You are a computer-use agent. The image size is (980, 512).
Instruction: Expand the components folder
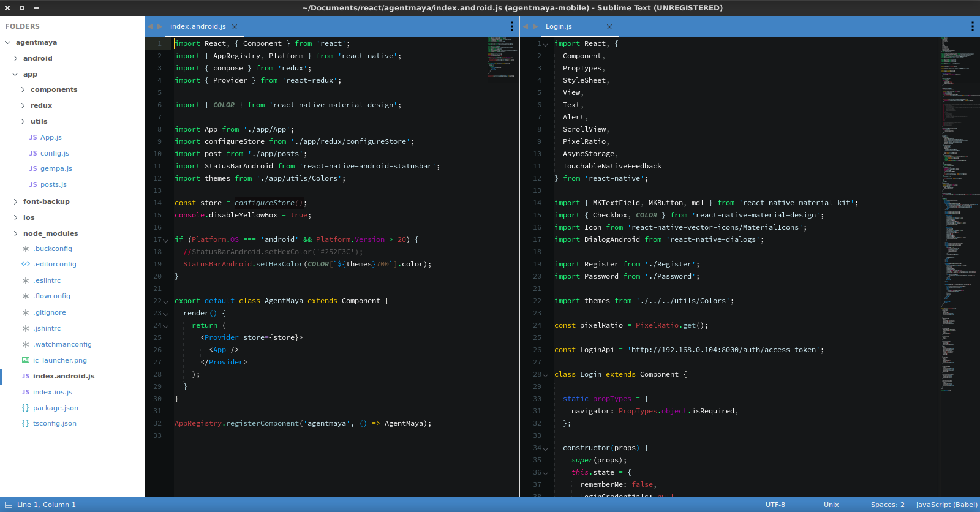pyautogui.click(x=23, y=90)
